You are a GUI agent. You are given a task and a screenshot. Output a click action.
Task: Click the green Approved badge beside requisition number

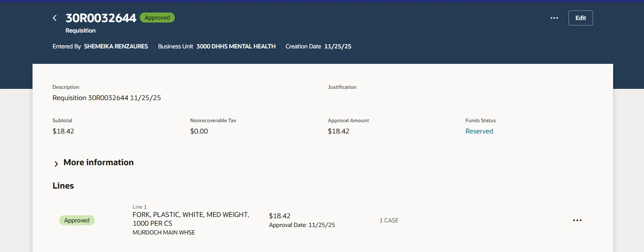(157, 18)
